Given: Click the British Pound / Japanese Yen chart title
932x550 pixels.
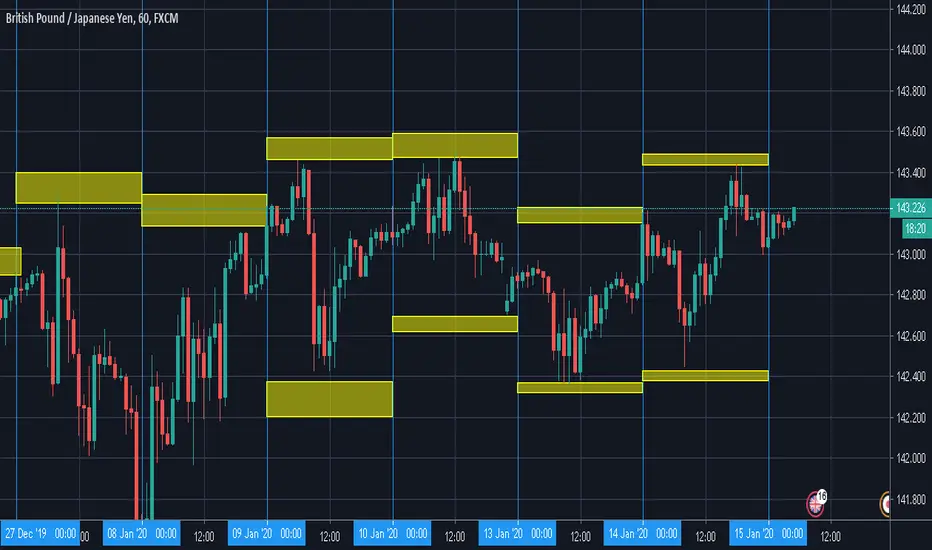Looking at the screenshot, I should click(92, 18).
